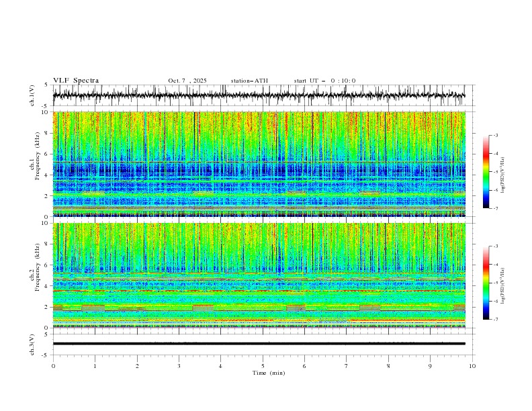
Task: Click time axis tick label "9"
Action: tap(430, 366)
